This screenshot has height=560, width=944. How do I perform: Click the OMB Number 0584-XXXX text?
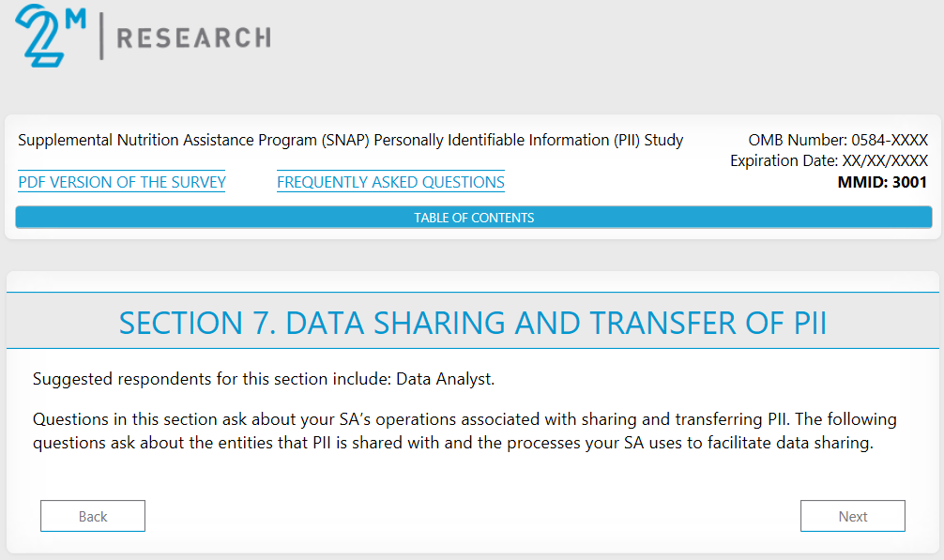coord(837,141)
